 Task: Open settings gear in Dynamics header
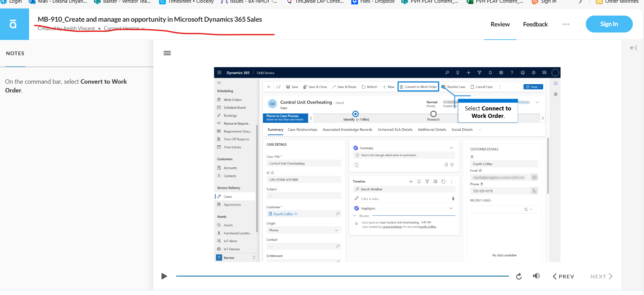click(501, 72)
